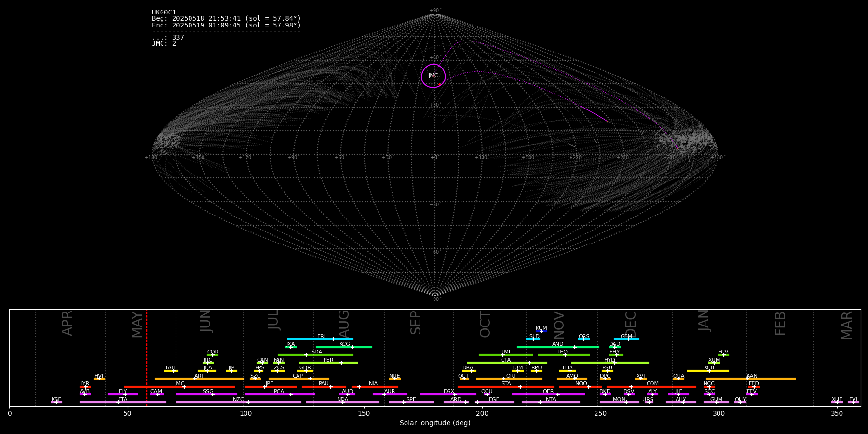Click the HVI shower label
Viewport: 868px width, 434px height.
click(99, 376)
